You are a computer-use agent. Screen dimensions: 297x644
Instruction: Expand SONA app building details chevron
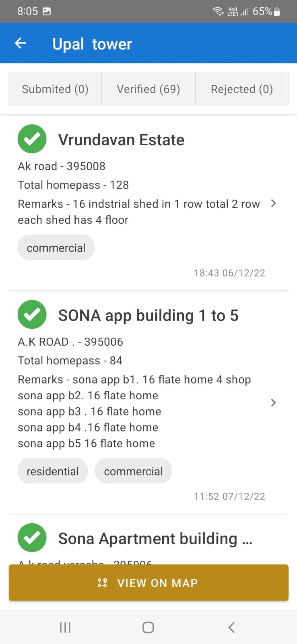point(274,402)
